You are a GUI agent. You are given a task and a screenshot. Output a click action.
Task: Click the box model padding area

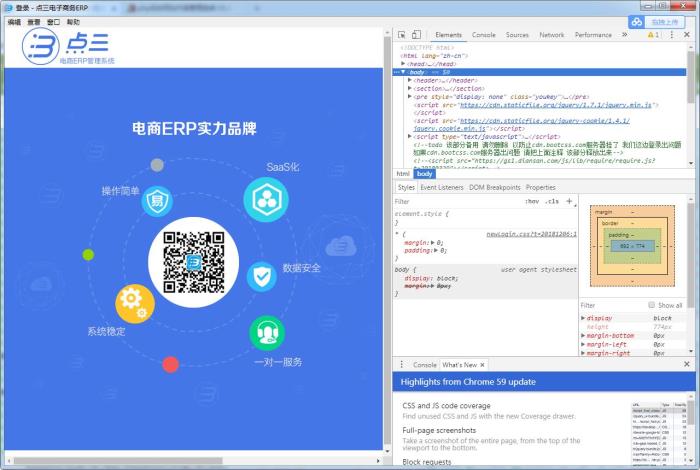[632, 234]
